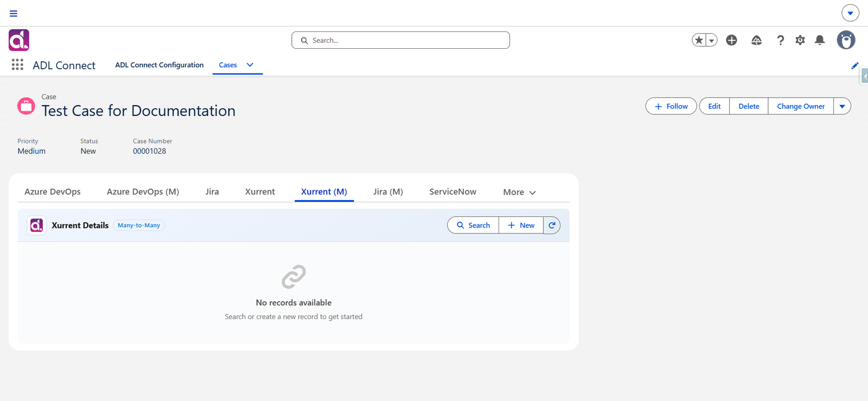Edit the navigation bar with pencil icon
The height and width of the screenshot is (401, 868).
coord(855,66)
